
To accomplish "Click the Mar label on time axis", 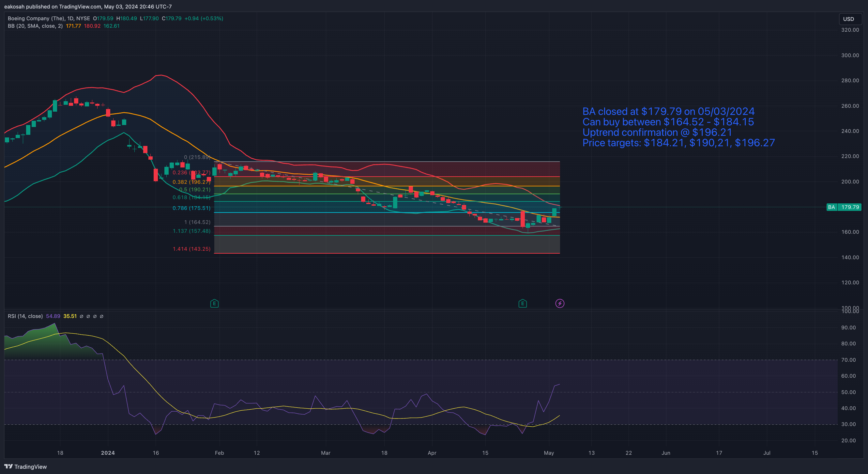I will 326,453.
